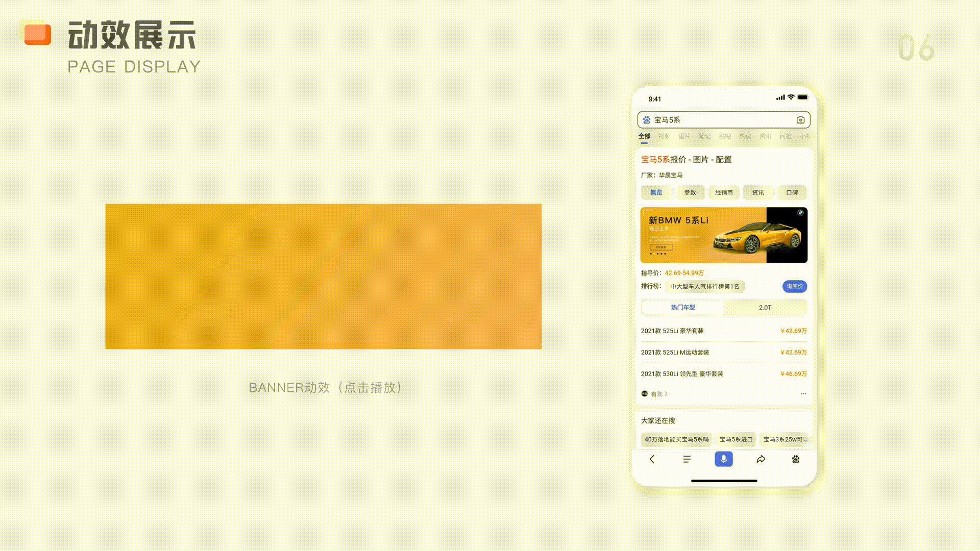Click the 厂家: 华晨宝马 text
This screenshot has width=980, height=551.
click(x=661, y=175)
